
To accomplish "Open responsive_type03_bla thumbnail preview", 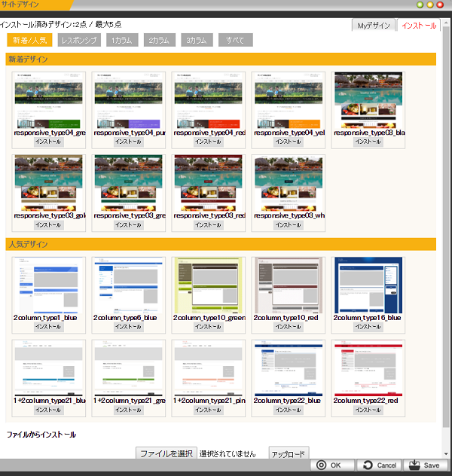I will coord(368,100).
